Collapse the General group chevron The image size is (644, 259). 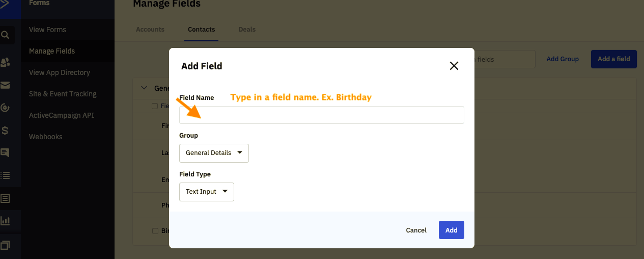[x=144, y=88]
